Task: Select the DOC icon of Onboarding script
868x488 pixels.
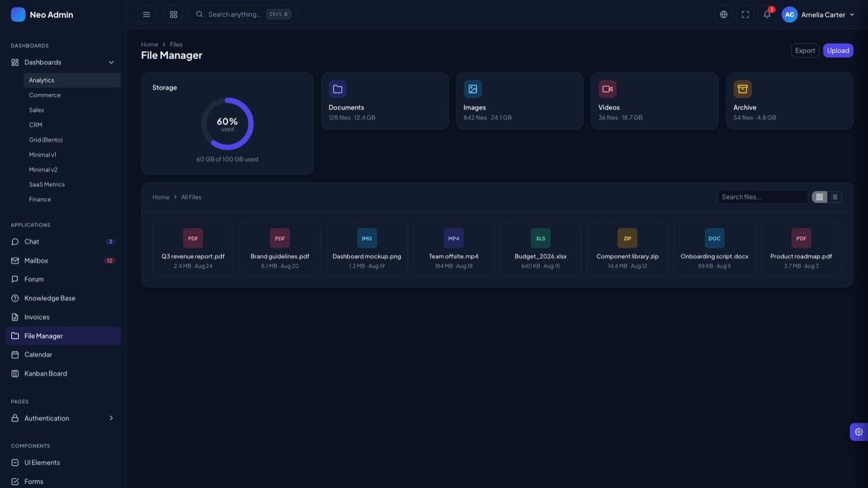Action: point(714,238)
